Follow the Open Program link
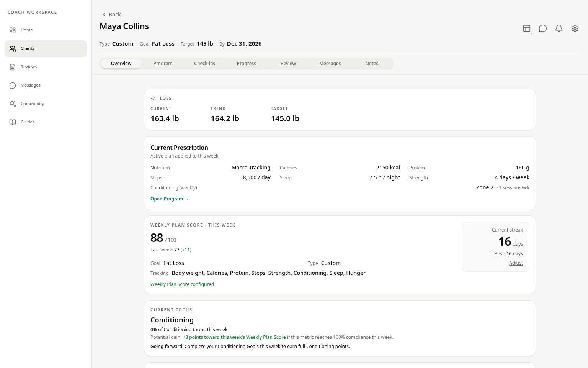Image resolution: width=588 pixels, height=368 pixels. (x=169, y=199)
